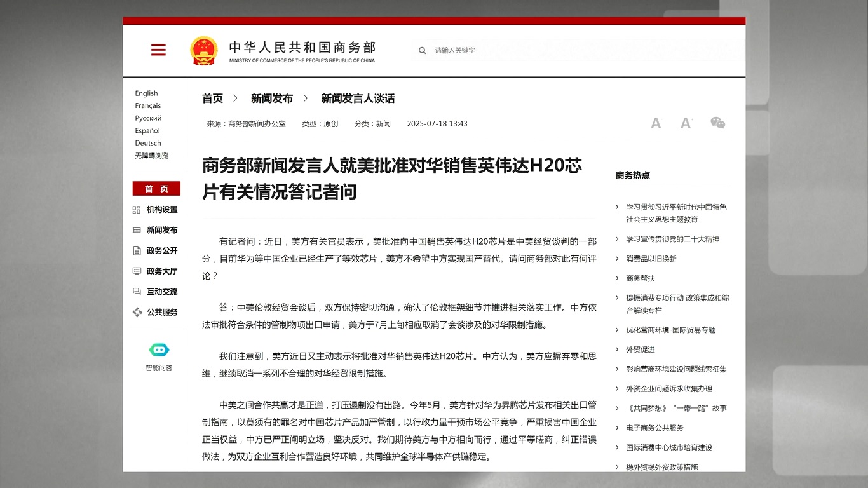Click the search magnifier icon

tap(422, 51)
